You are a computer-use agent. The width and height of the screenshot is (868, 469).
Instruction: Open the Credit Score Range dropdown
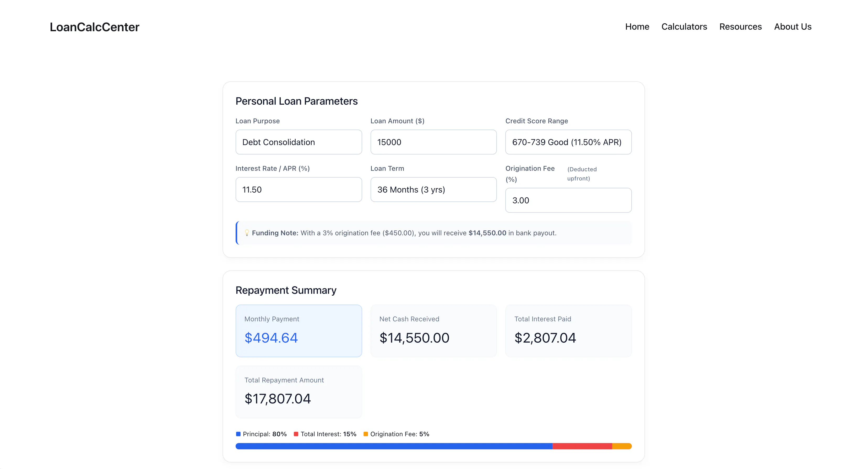click(568, 142)
